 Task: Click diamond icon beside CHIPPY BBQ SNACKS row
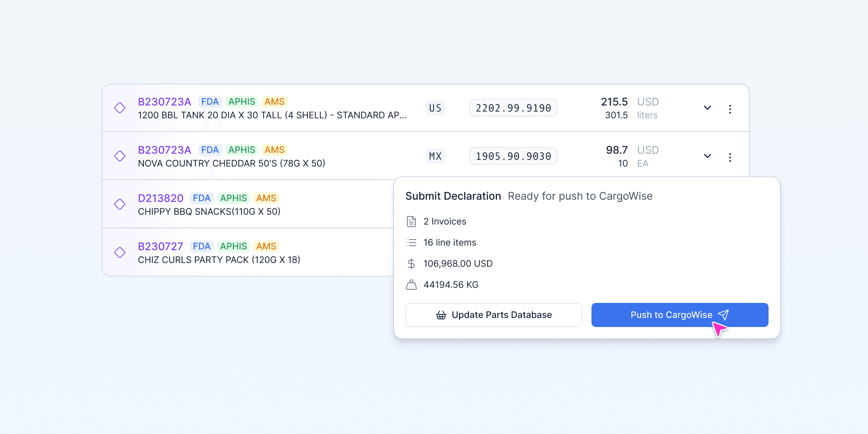tap(120, 204)
